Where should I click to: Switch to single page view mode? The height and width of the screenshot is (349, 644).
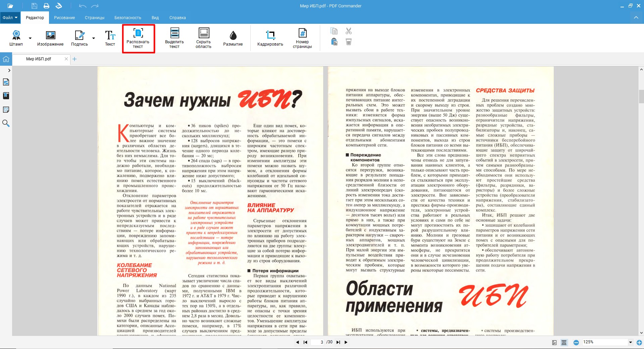click(554, 342)
